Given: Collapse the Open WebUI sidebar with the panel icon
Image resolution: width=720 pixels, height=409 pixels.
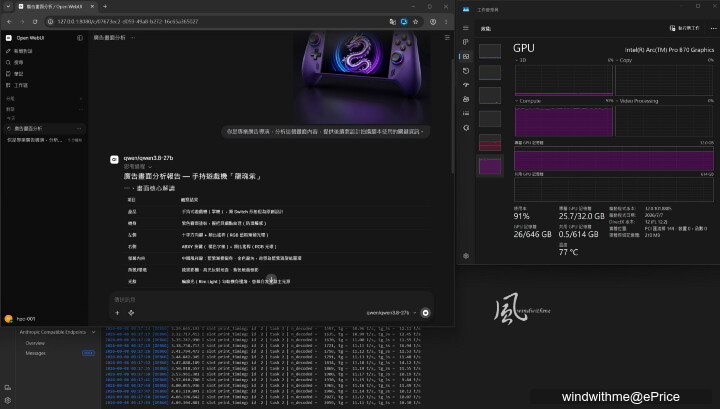Looking at the screenshot, I should 80,38.
